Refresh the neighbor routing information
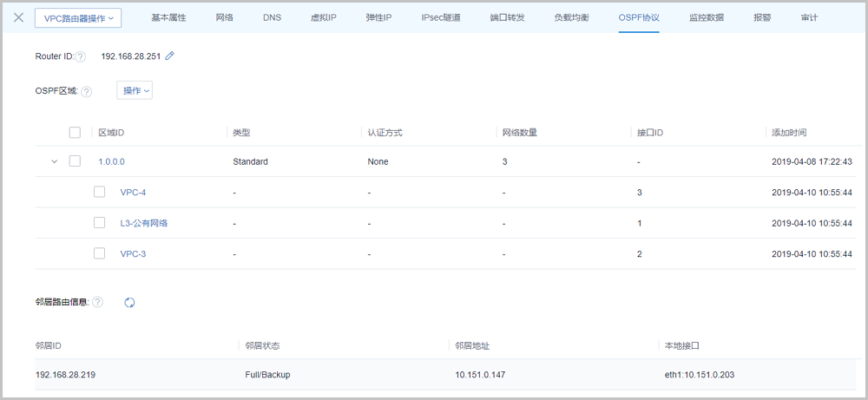Screen dimensions: 868x400 pos(129,302)
